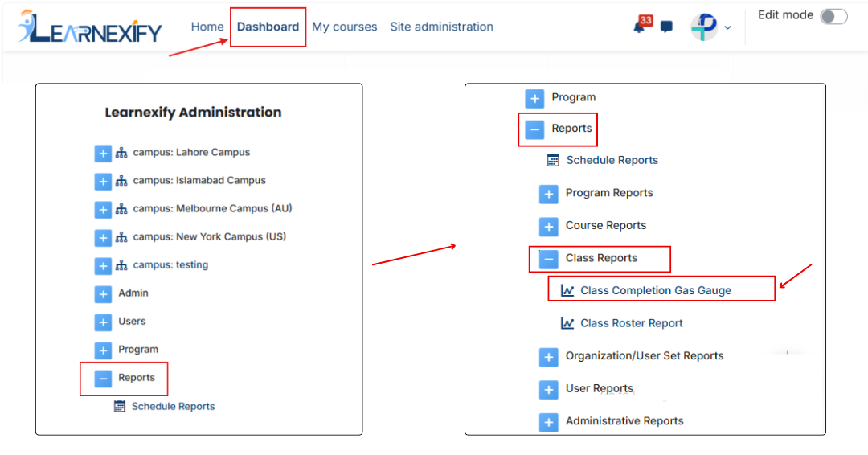Click the Users tree label

pyautogui.click(x=132, y=321)
